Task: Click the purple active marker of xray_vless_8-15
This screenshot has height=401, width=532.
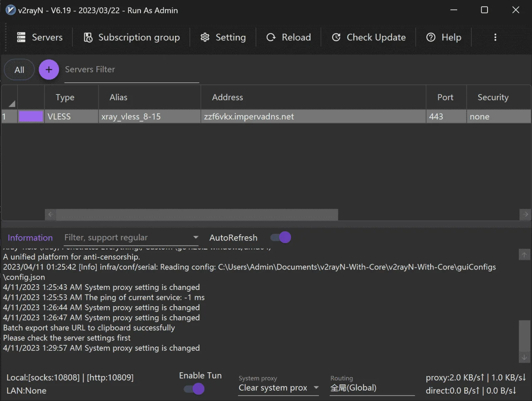Action: pyautogui.click(x=31, y=116)
